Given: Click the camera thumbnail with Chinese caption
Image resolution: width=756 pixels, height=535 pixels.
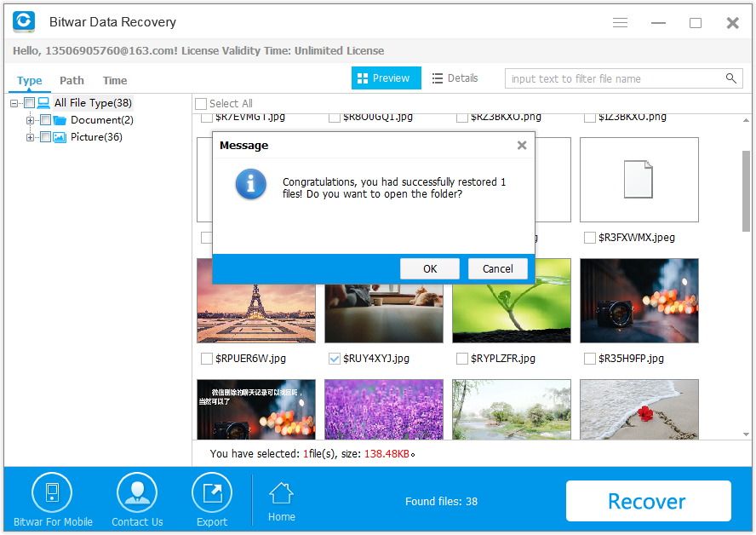Looking at the screenshot, I should [256, 409].
